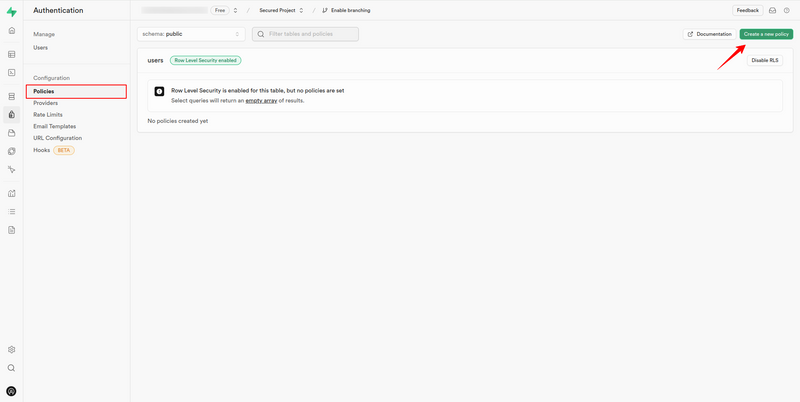Open the user avatar menu
This screenshot has width=800, height=402.
11,391
